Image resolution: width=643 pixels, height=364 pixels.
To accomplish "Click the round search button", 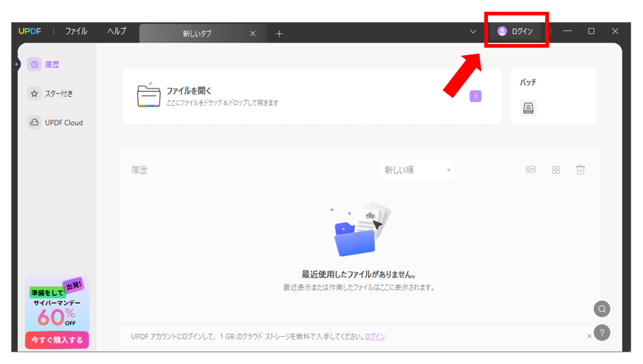I will click(602, 309).
